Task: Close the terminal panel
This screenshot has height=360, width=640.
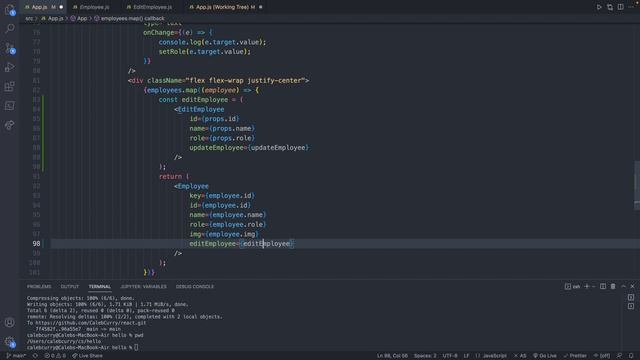Action: tap(633, 287)
